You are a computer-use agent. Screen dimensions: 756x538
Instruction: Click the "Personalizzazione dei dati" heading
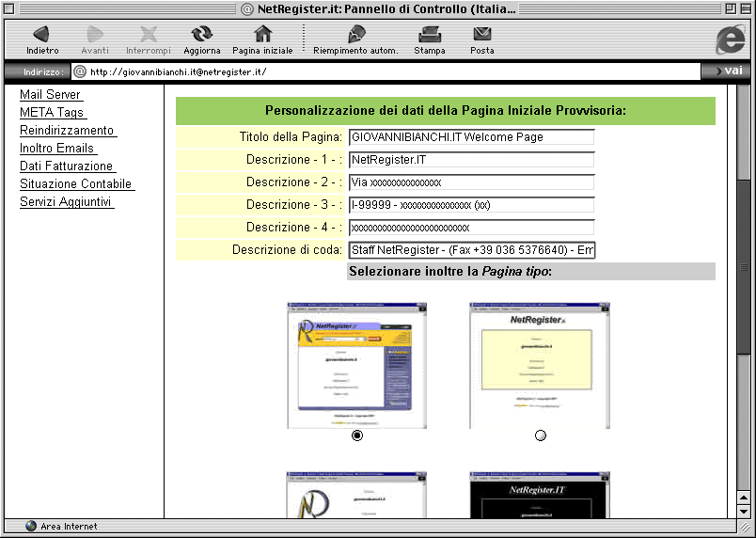(446, 111)
